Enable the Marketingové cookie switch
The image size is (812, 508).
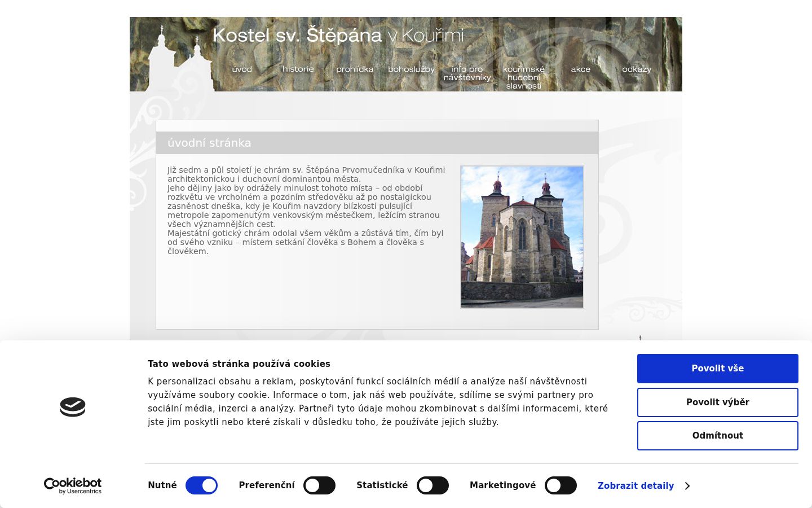click(561, 485)
